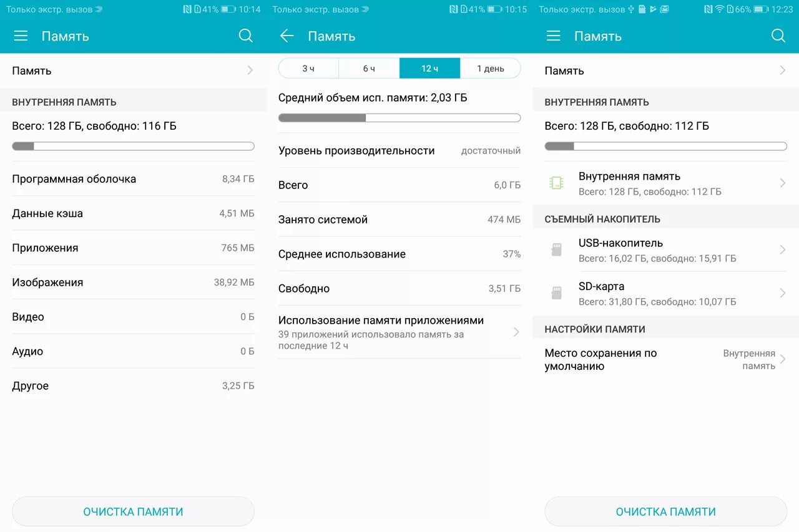Image resolution: width=799 pixels, height=532 pixels.
Task: Tap battery icon at 10:14 status bar
Action: [228, 9]
